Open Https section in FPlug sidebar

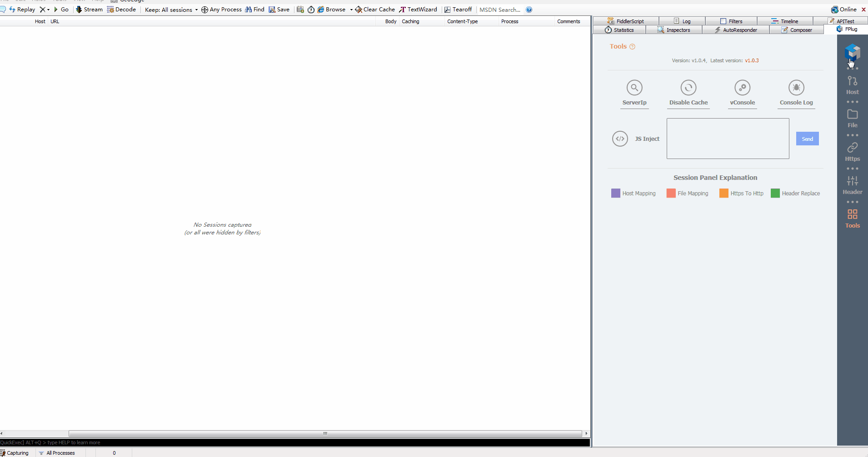click(x=853, y=152)
